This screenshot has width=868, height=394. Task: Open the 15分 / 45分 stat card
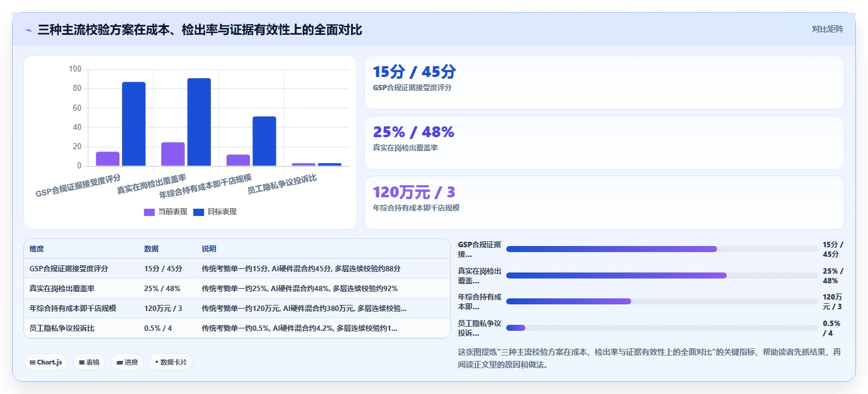click(x=604, y=82)
